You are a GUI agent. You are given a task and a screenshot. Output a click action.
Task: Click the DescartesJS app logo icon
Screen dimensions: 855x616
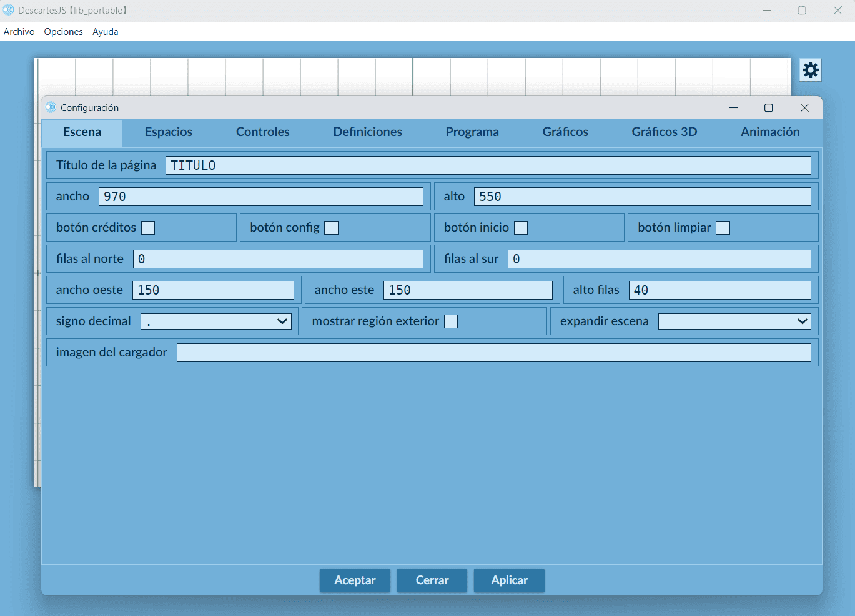point(9,10)
